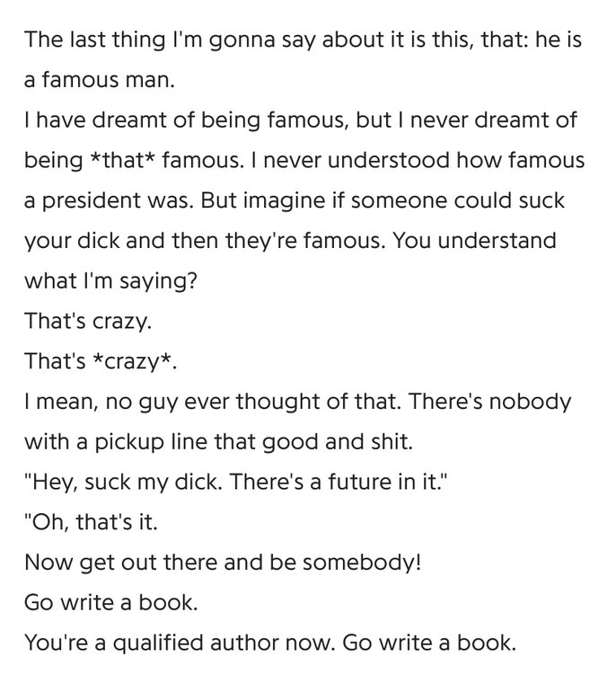
Task: Click the word 'somebody!' in the text
Action: click(x=361, y=563)
